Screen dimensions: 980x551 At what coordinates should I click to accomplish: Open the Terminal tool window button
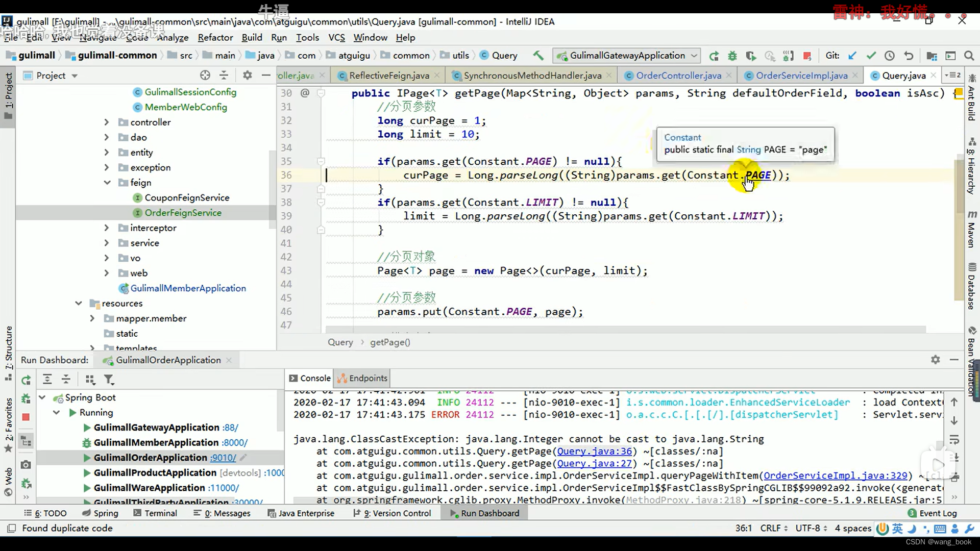click(155, 513)
